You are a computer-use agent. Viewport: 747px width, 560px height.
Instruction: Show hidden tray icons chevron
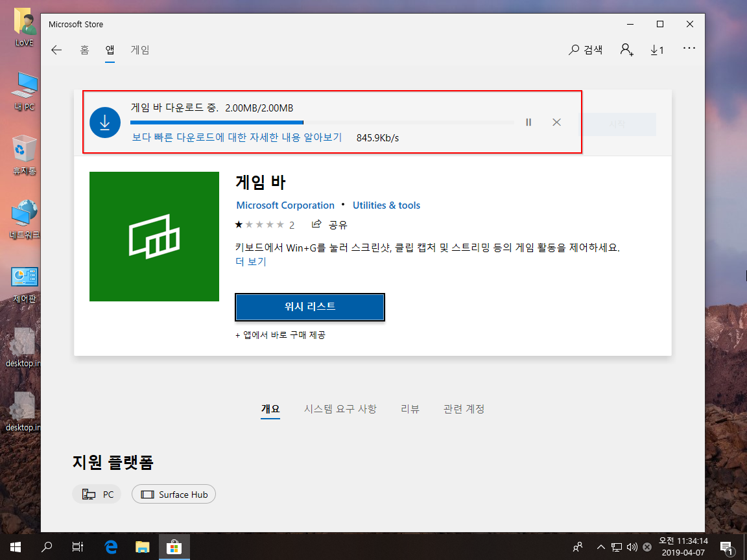coord(600,546)
